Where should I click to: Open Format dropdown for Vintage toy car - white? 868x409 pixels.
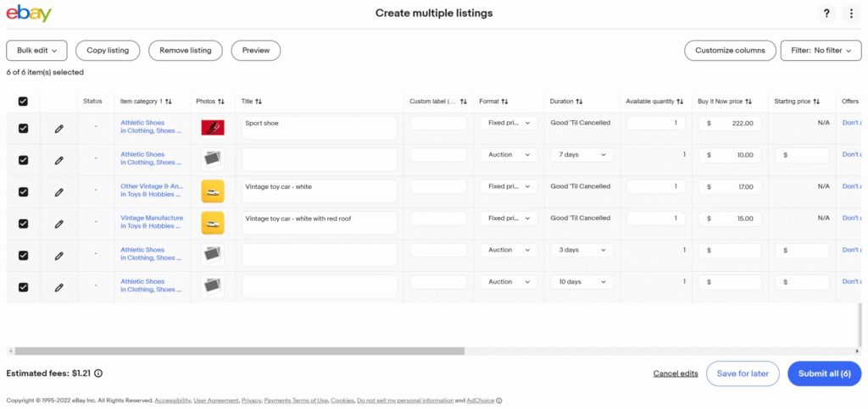click(509, 187)
